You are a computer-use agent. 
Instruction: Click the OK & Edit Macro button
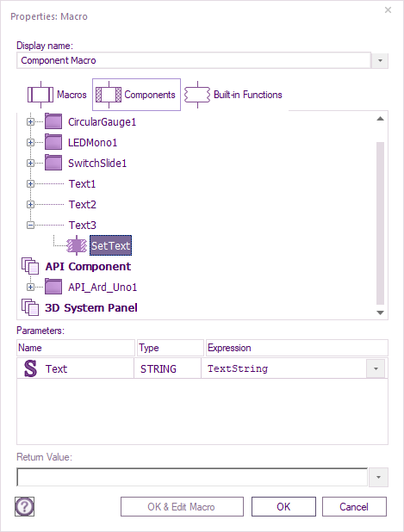click(x=182, y=507)
